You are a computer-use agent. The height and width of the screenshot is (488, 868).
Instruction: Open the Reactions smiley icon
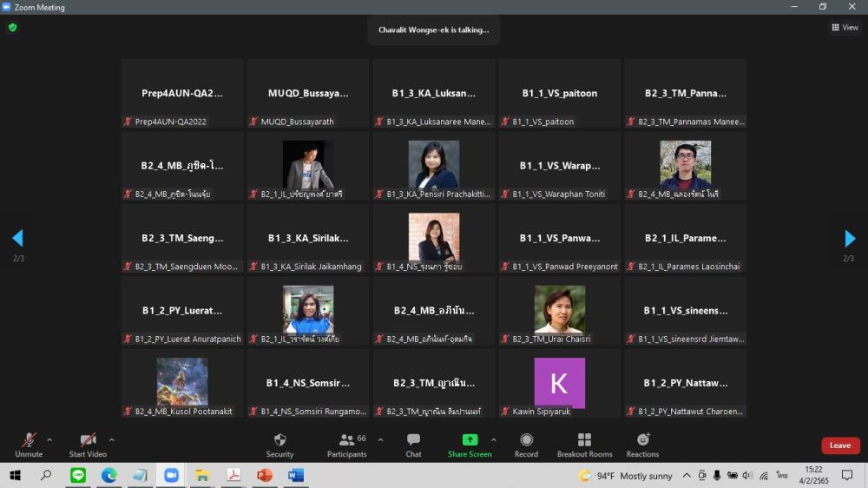(x=642, y=440)
